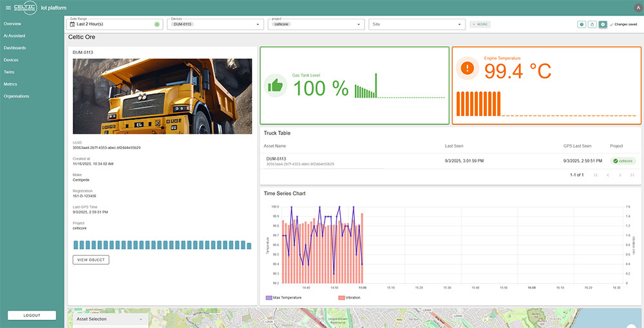Click the green refresh indicator in Date Range
Viewport: 644px width, 328px height.
click(x=157, y=24)
